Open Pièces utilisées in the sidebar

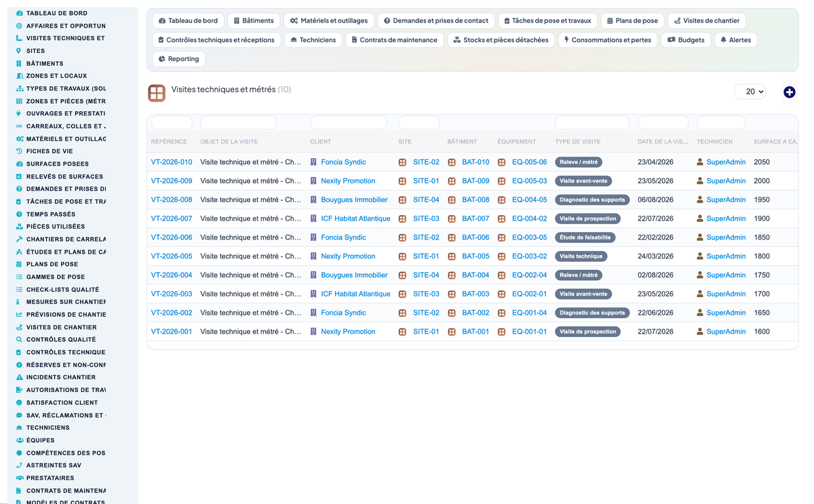coord(56,227)
